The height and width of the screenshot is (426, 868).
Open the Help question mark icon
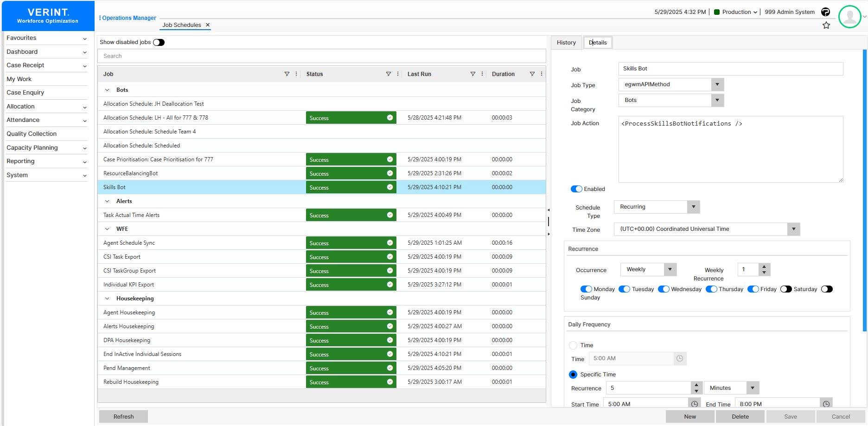click(826, 12)
